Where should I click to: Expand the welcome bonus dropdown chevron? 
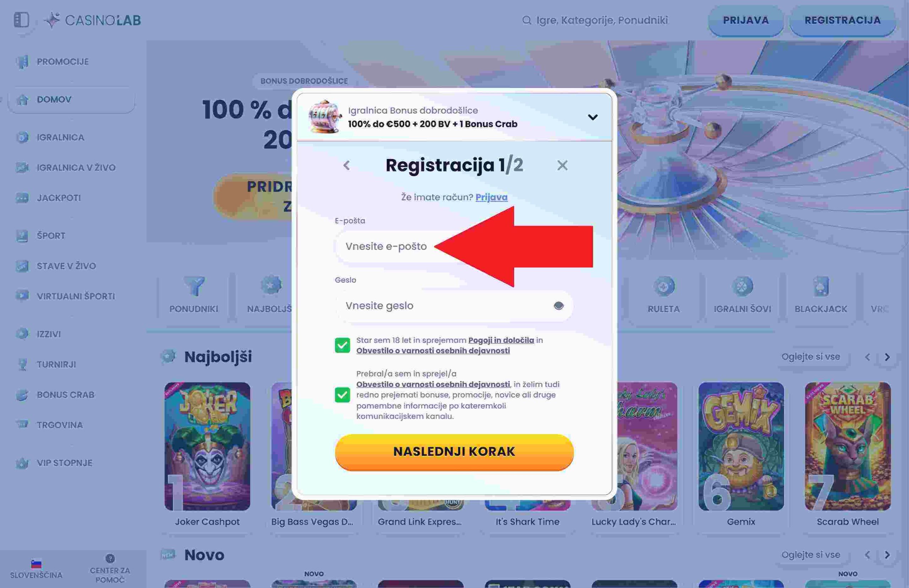(592, 117)
